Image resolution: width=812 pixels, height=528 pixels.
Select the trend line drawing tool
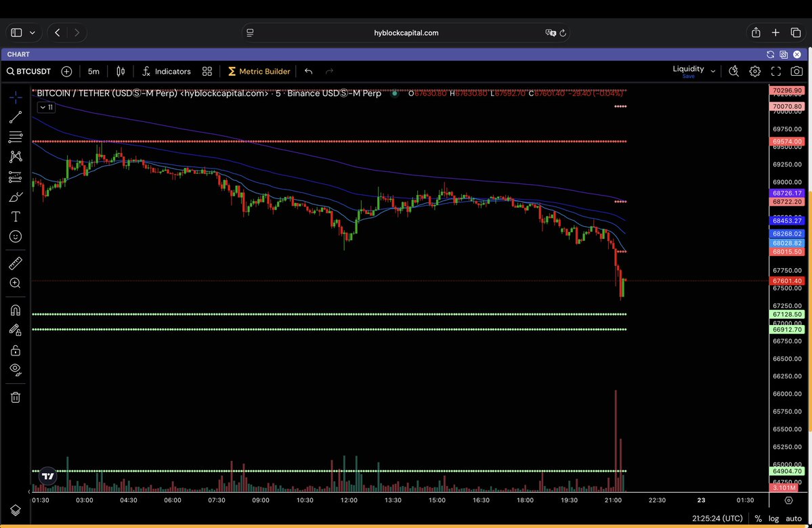16,118
